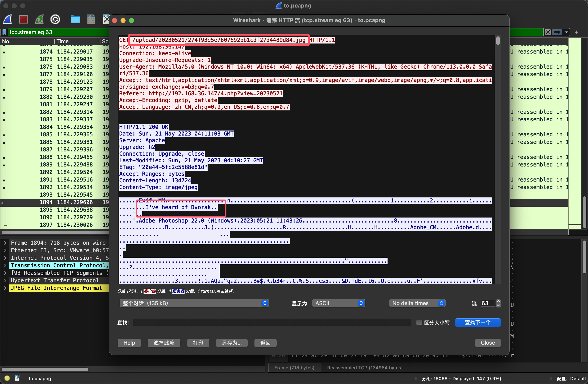Open the No delta times dropdown
The width and height of the screenshot is (588, 384).
pyautogui.click(x=417, y=303)
